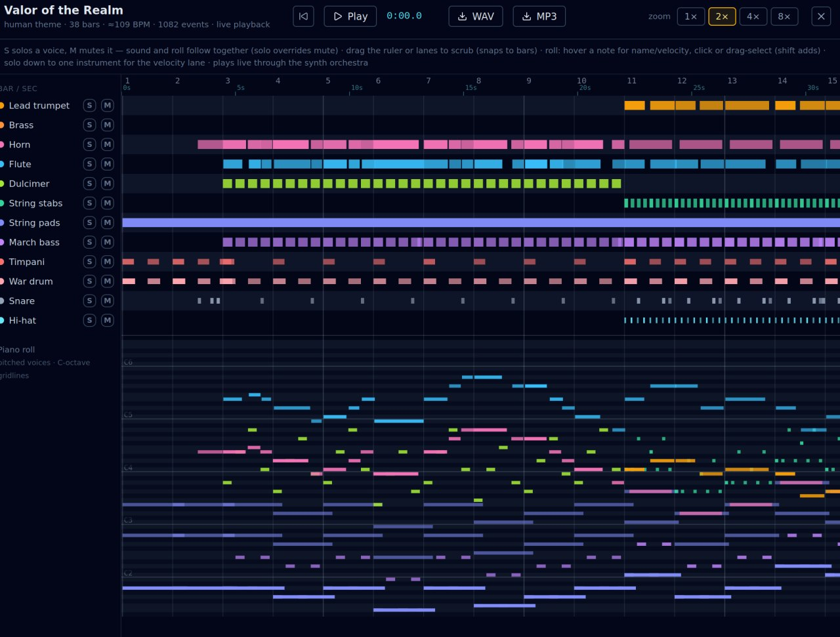Click the first Lead trumpet note block
This screenshot has width=840, height=637.
coord(635,106)
